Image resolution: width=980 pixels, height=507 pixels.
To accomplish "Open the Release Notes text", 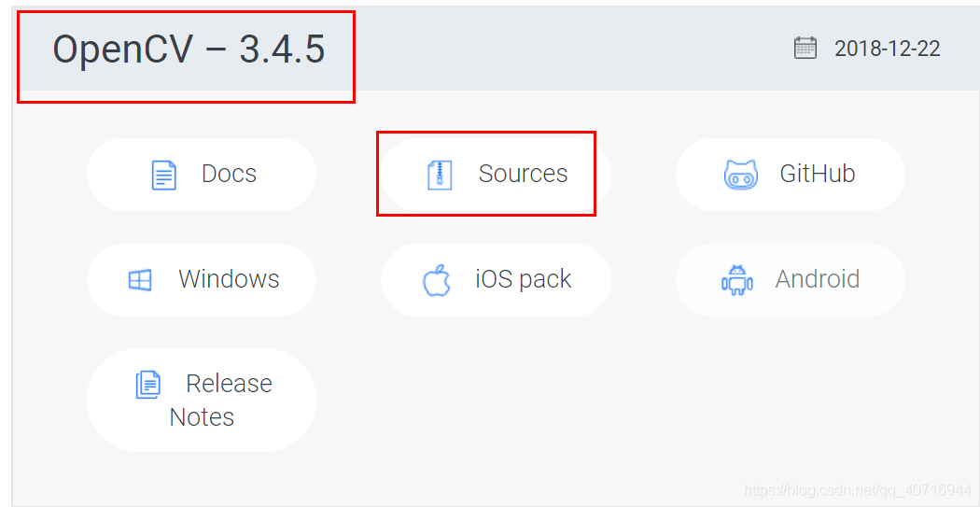I will click(220, 401).
